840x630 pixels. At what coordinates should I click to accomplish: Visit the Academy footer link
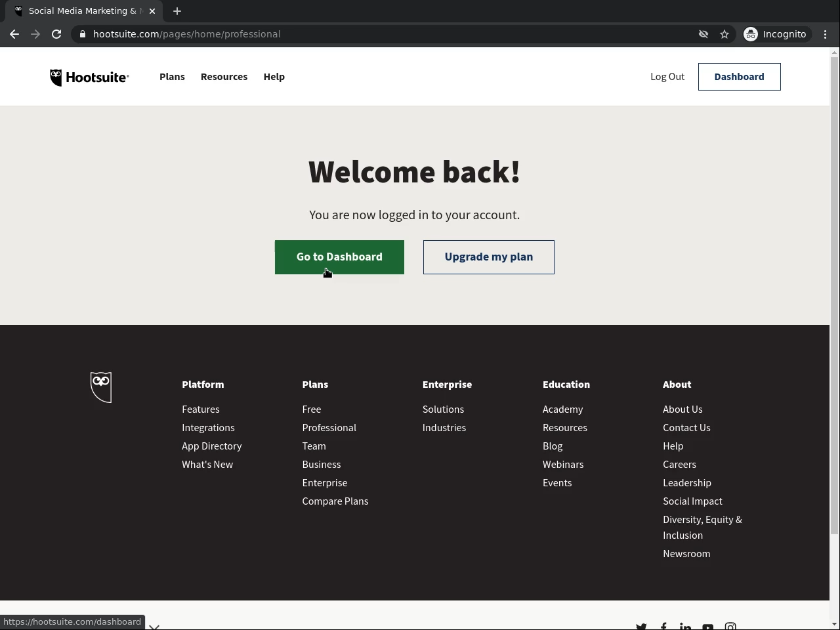(x=563, y=409)
